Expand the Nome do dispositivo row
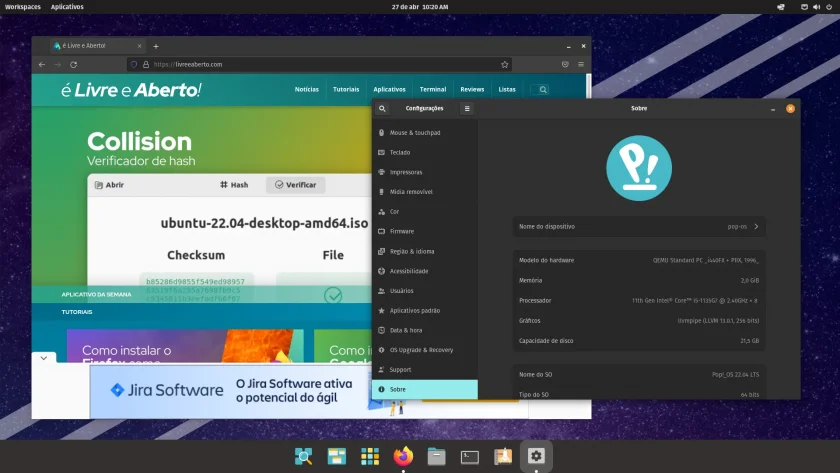The height and width of the screenshot is (473, 840). (x=639, y=227)
